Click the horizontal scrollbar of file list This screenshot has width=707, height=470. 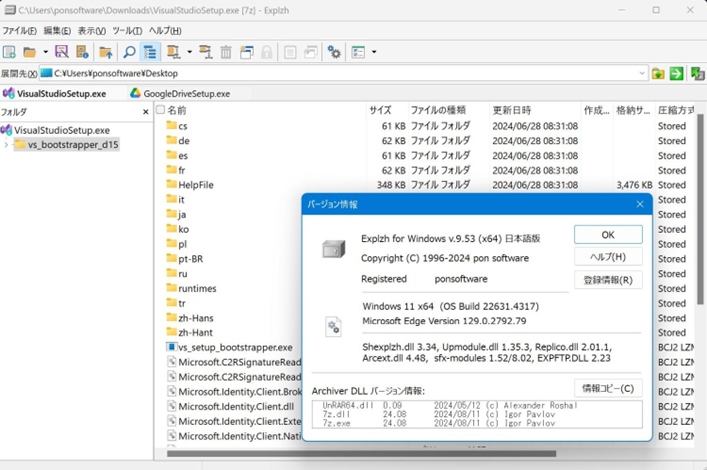[361, 453]
